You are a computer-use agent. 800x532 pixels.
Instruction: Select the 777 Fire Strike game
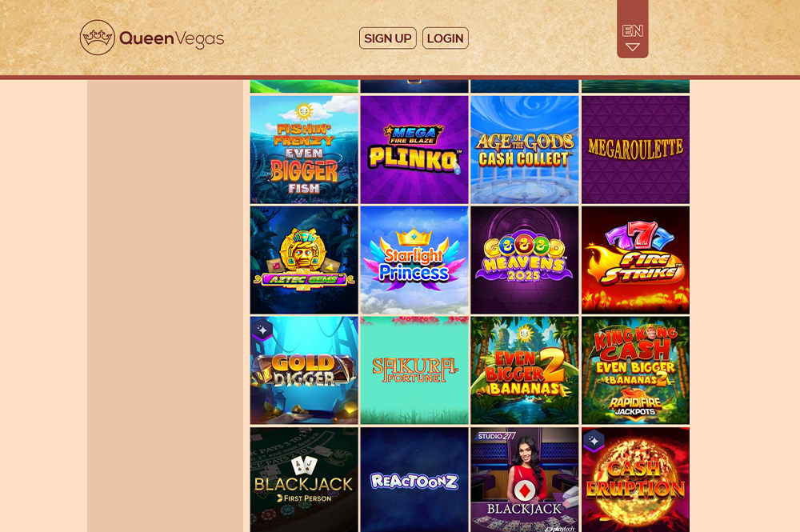pyautogui.click(x=635, y=260)
